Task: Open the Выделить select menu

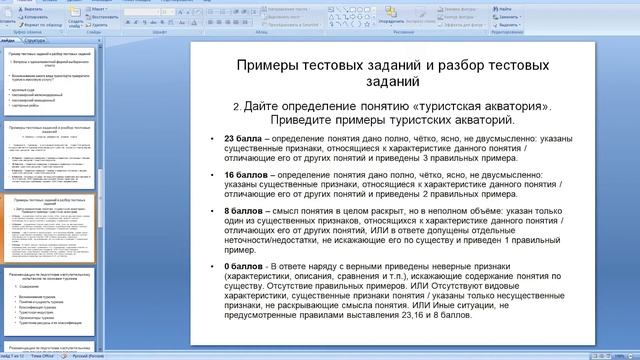Action: tap(507, 25)
